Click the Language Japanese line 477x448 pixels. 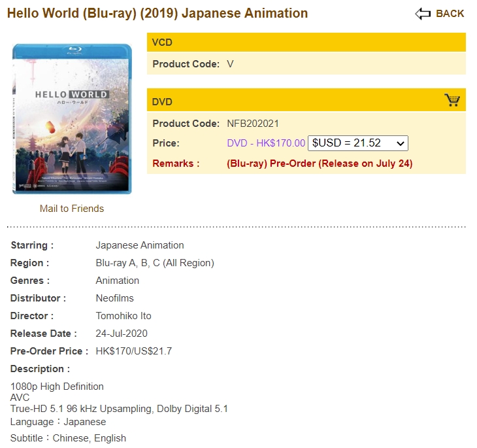pyautogui.click(x=58, y=422)
